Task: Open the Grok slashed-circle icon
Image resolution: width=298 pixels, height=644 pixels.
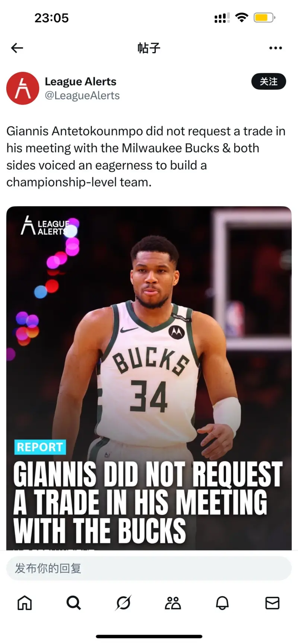Action: [123, 603]
